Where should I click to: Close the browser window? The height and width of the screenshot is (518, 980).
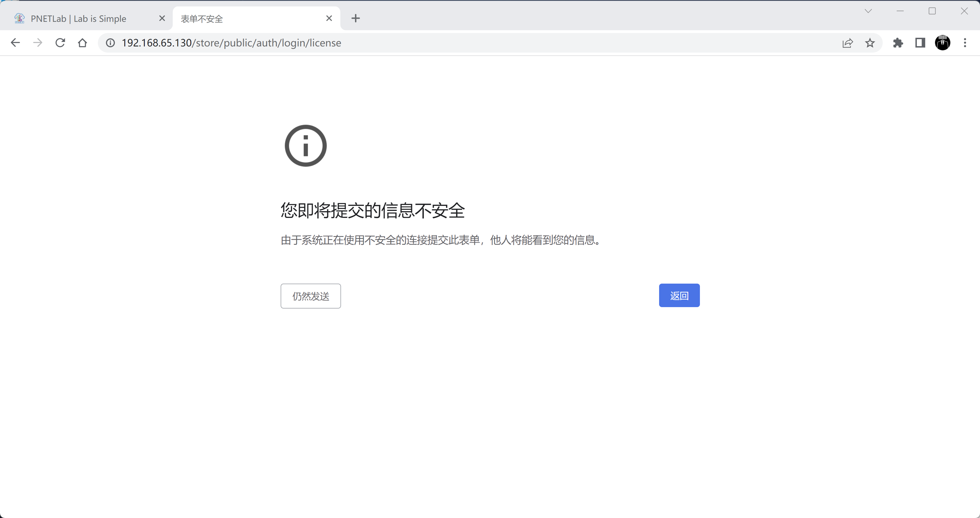tap(964, 11)
